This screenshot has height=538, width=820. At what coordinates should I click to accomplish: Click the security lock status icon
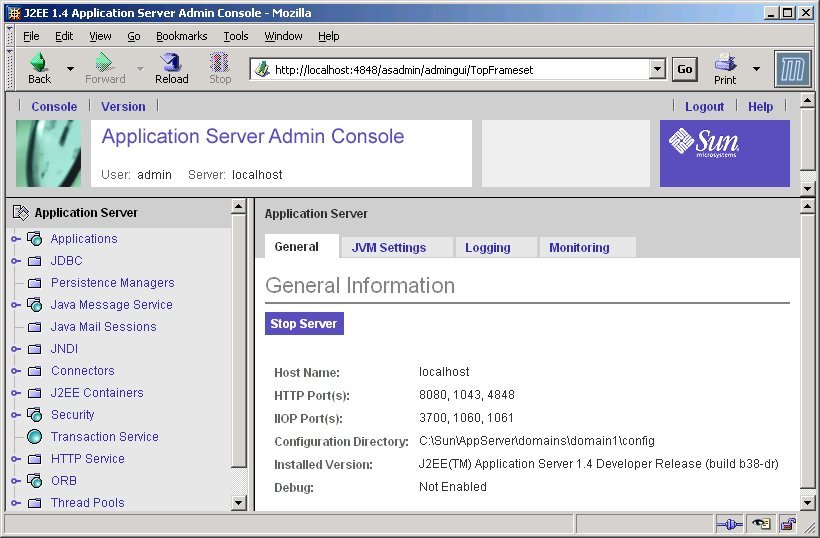click(x=788, y=523)
